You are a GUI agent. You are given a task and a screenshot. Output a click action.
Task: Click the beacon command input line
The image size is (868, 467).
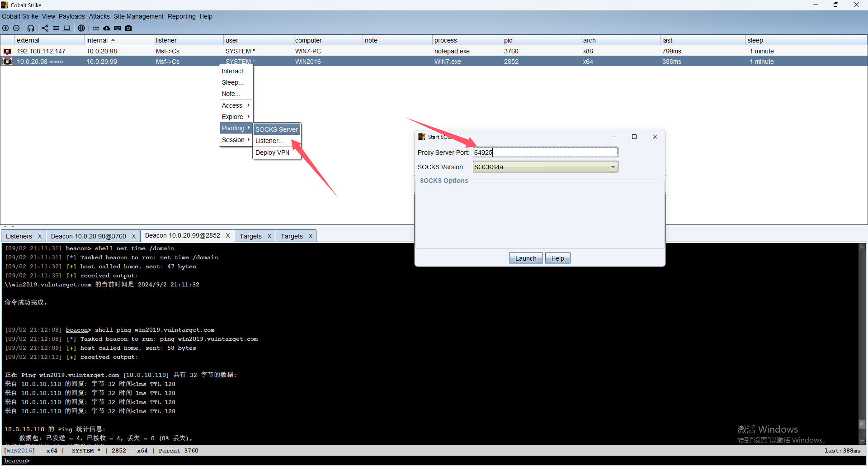[434, 461]
